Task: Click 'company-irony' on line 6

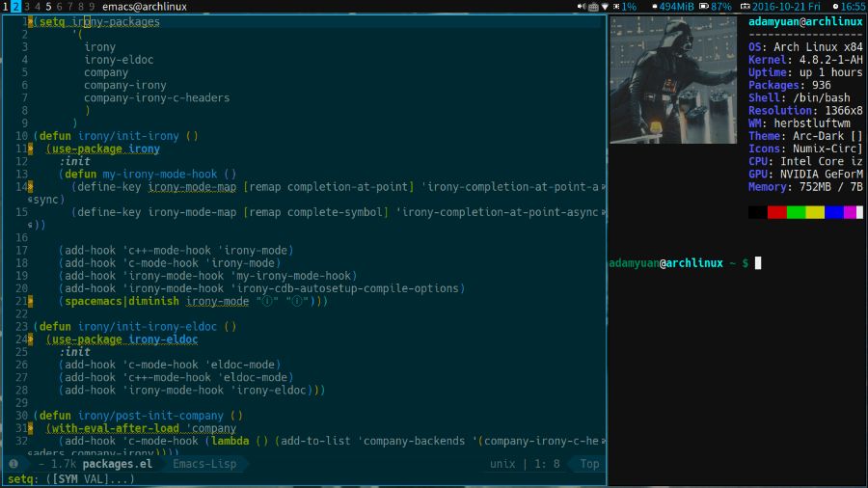Action: coord(125,85)
